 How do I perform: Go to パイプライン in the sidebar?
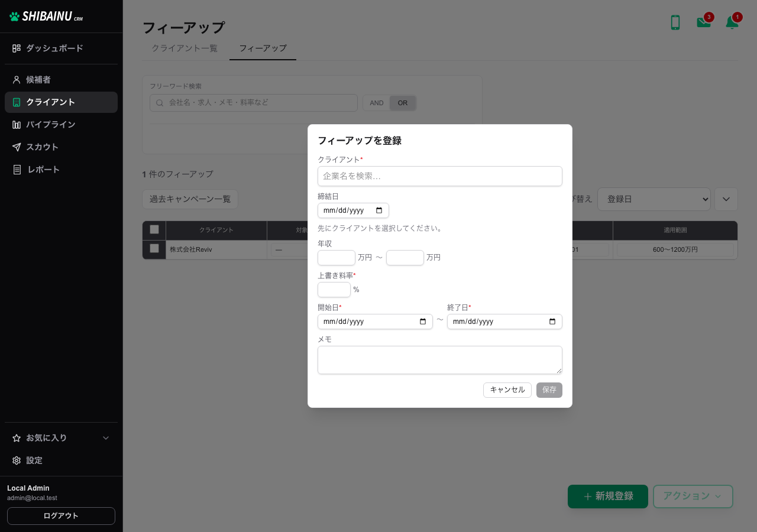(62, 125)
